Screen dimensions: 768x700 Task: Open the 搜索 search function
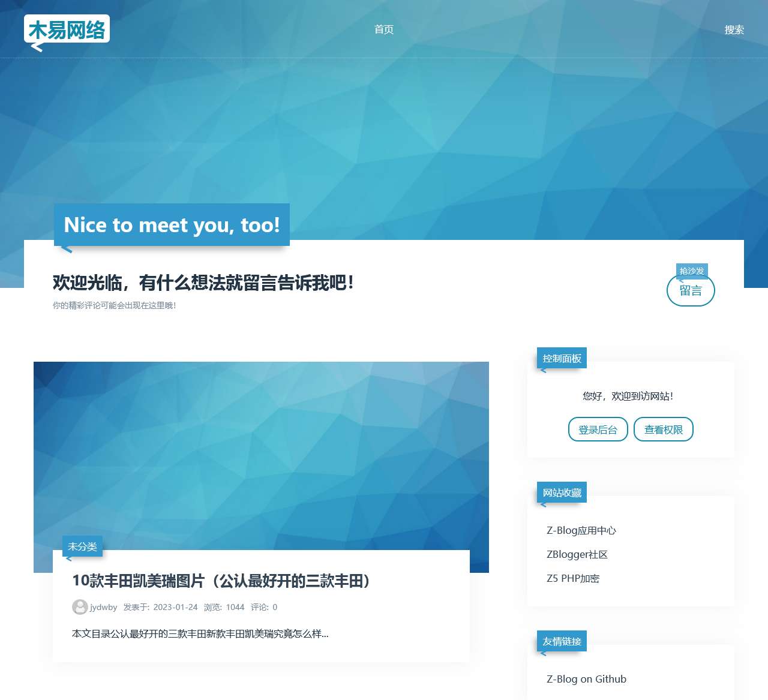(734, 29)
